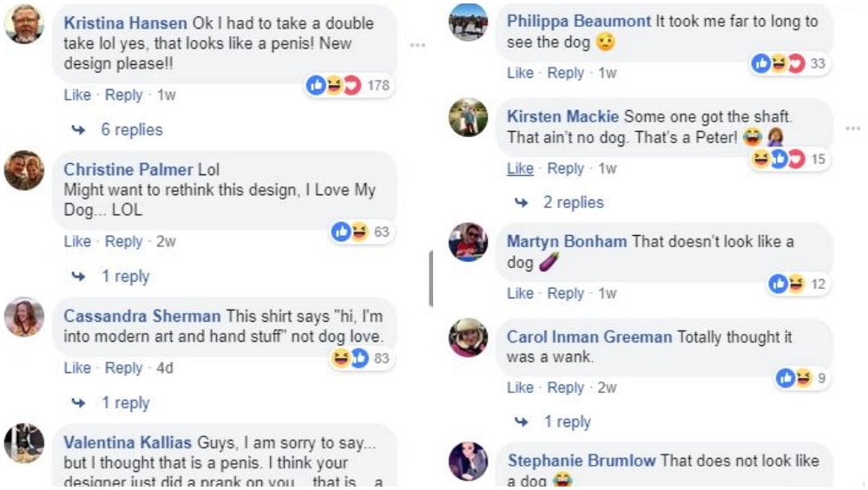The width and height of the screenshot is (868, 490).
Task: Click Kirsten Mackie's profile picture thumbnail
Action: pyautogui.click(x=469, y=118)
